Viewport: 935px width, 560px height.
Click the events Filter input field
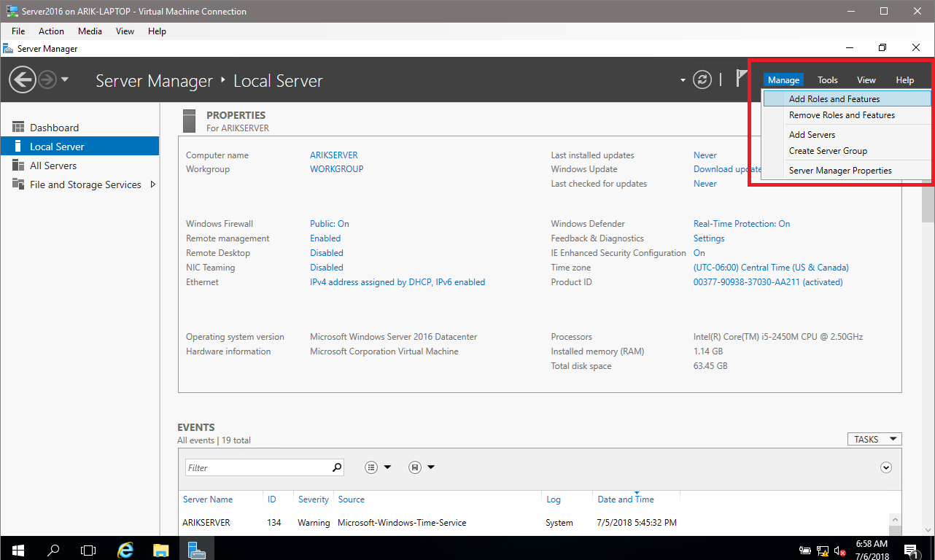(257, 467)
